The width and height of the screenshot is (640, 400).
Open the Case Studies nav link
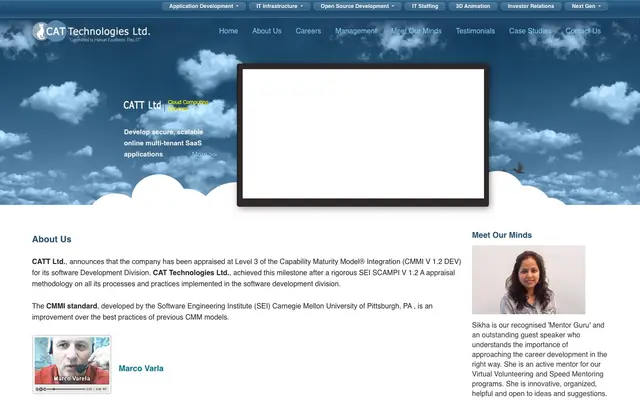(530, 31)
